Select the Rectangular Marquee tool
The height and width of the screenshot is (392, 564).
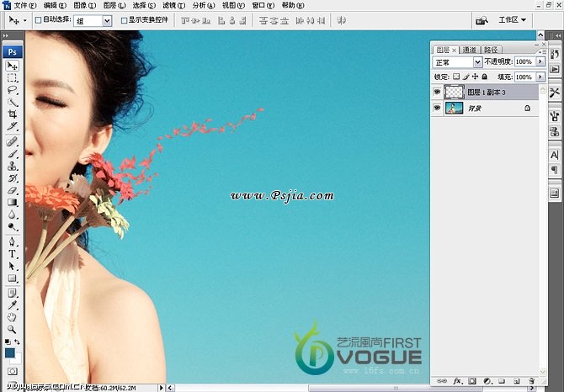coord(13,77)
